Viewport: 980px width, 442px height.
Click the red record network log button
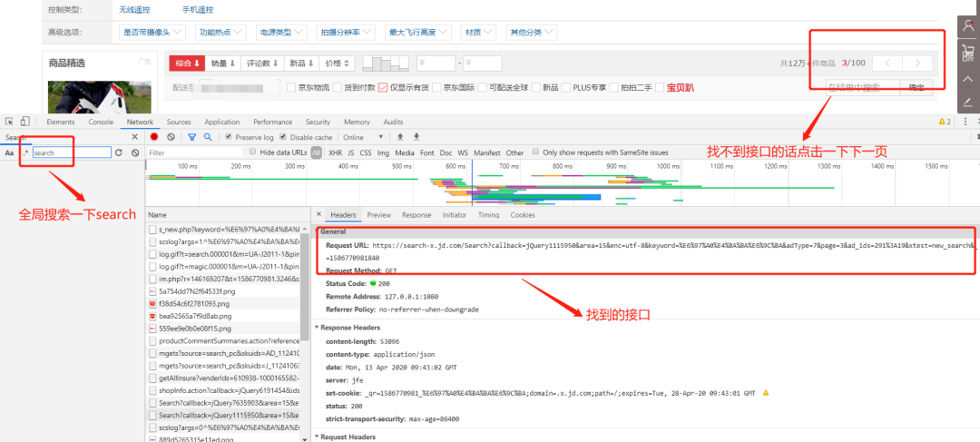[x=155, y=137]
